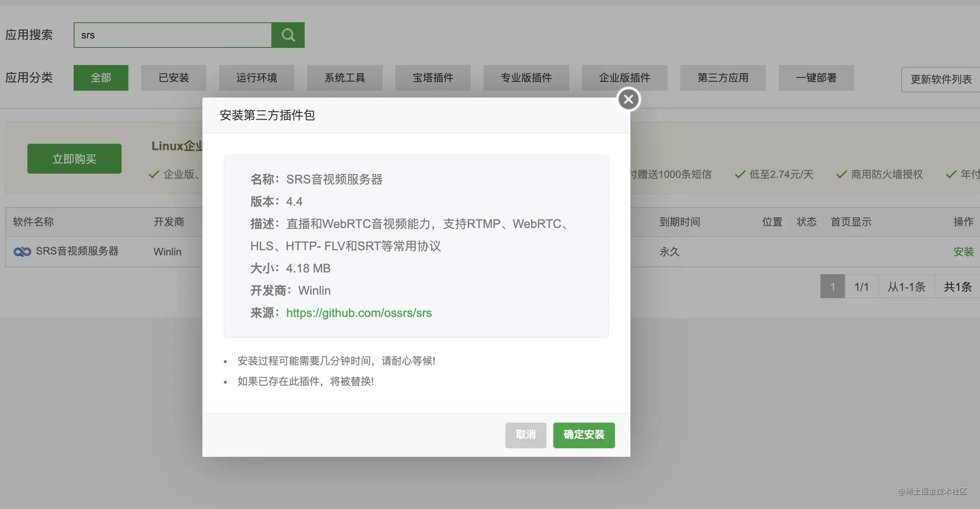Switch to the 已安装 category
This screenshot has height=509, width=980.
173,77
